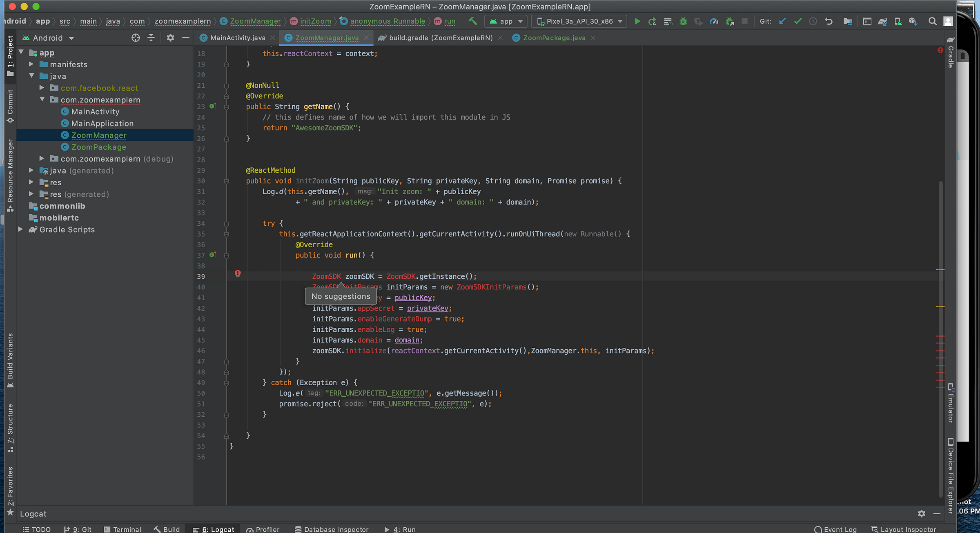Image resolution: width=980 pixels, height=533 pixels.
Task: Open Logcat panel settings gear
Action: [x=921, y=513]
